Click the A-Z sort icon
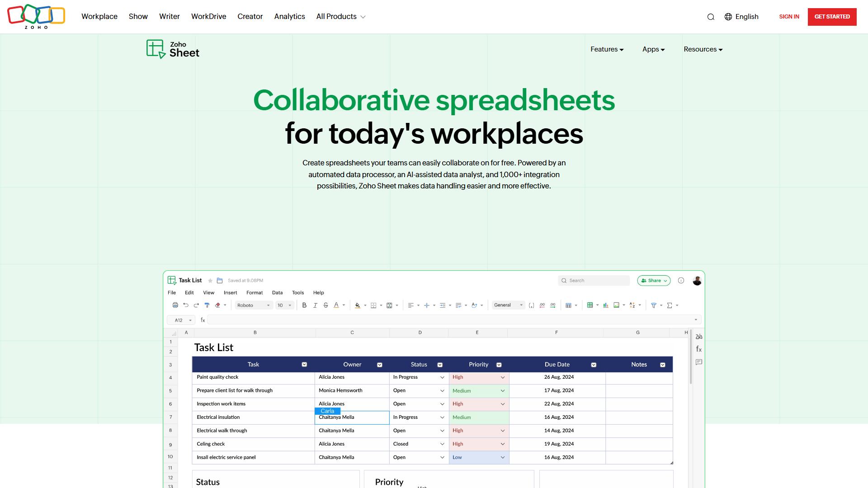The height and width of the screenshot is (488, 868). [632, 305]
